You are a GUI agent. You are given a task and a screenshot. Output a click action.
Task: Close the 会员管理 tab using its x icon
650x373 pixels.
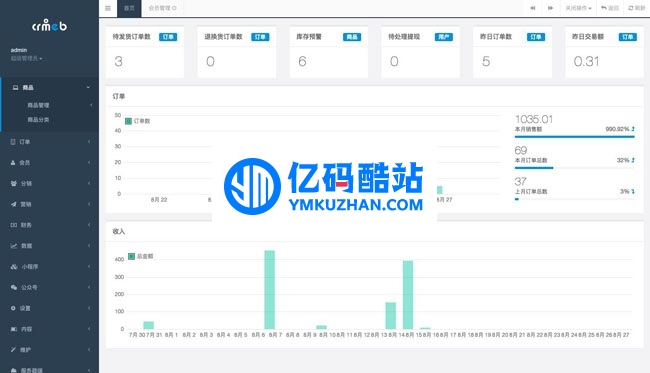pos(174,8)
